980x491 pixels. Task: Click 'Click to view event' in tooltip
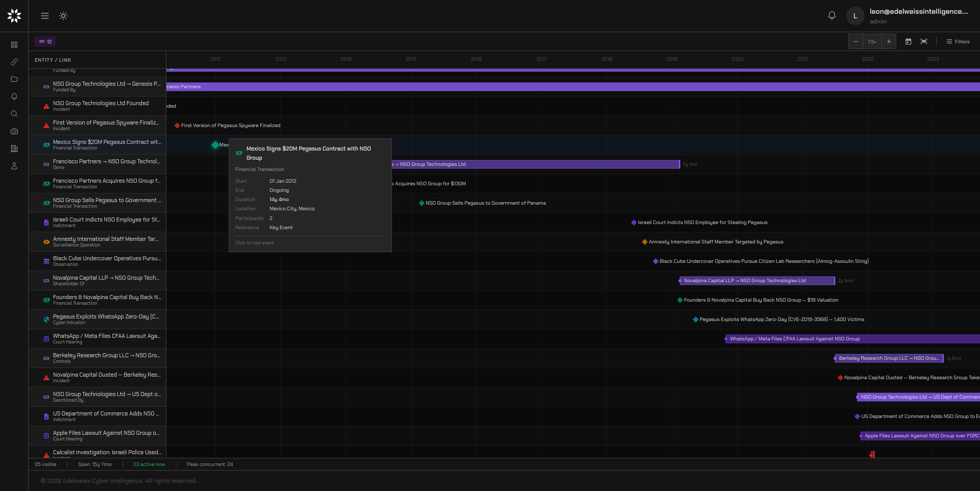click(254, 243)
